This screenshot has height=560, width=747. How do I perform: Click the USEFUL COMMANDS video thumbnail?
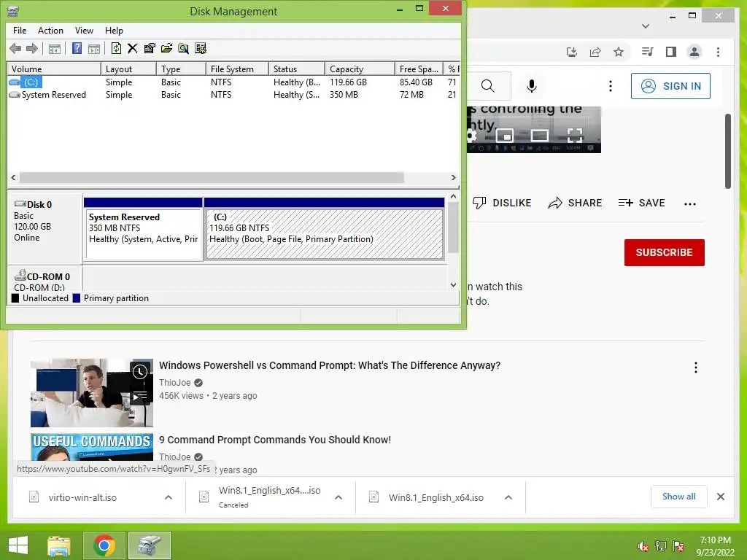92,447
